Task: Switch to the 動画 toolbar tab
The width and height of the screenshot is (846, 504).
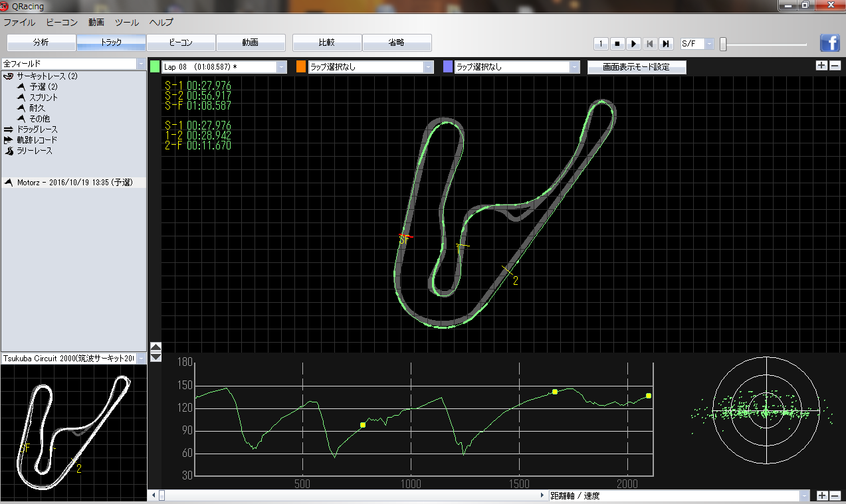Action: 251,42
